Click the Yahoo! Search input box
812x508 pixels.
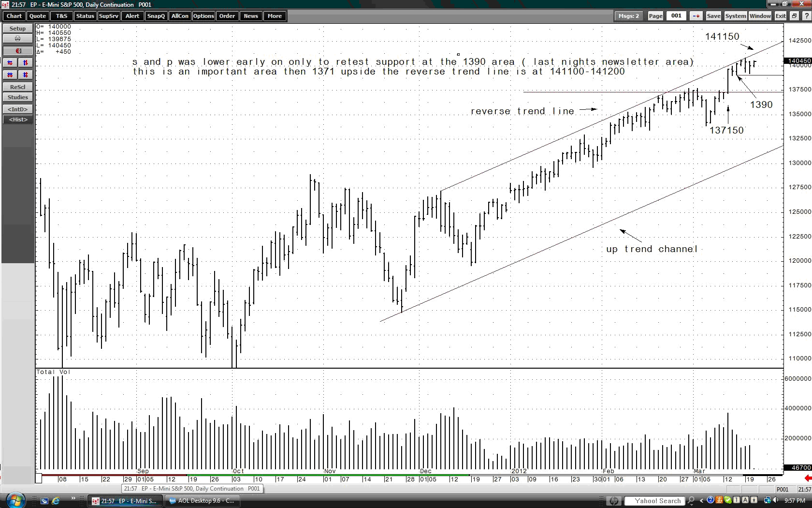pos(654,501)
